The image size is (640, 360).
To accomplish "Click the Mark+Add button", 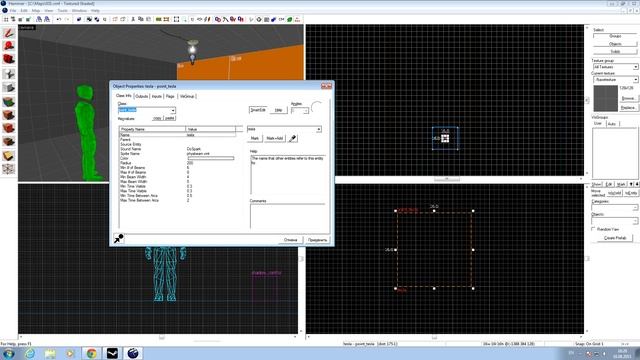I will coord(275,138).
